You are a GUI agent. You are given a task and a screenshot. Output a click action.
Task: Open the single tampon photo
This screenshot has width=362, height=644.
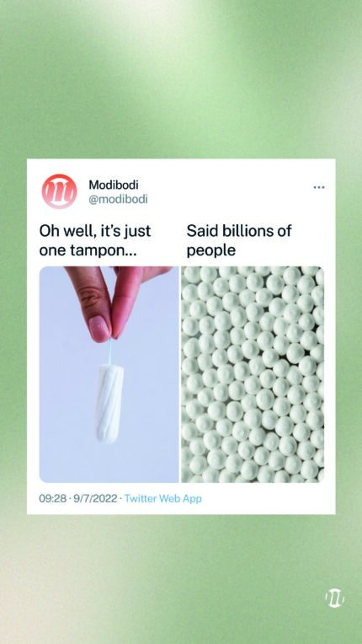109,374
